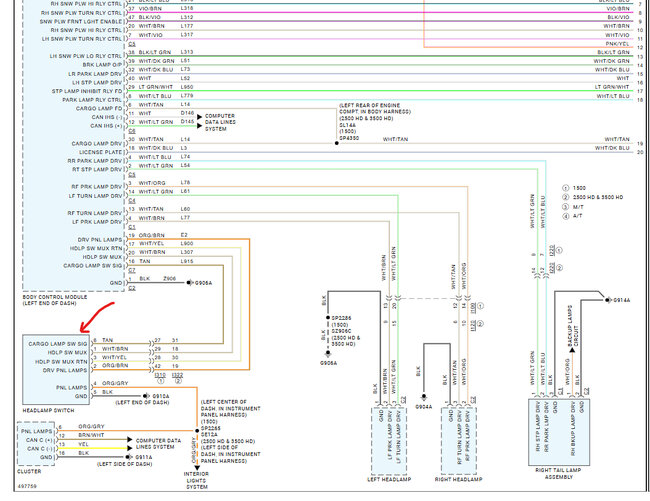Click the CLUSTER component label
The image size is (650, 501).
pyautogui.click(x=29, y=471)
